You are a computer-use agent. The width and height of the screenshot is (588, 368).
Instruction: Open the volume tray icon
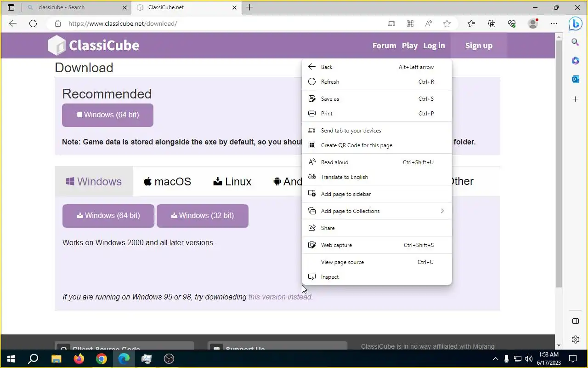(x=528, y=359)
